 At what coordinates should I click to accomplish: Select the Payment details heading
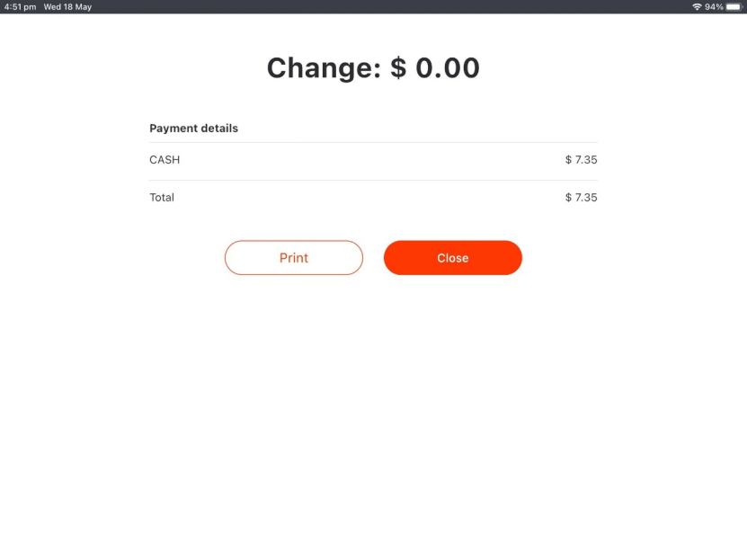pyautogui.click(x=193, y=129)
